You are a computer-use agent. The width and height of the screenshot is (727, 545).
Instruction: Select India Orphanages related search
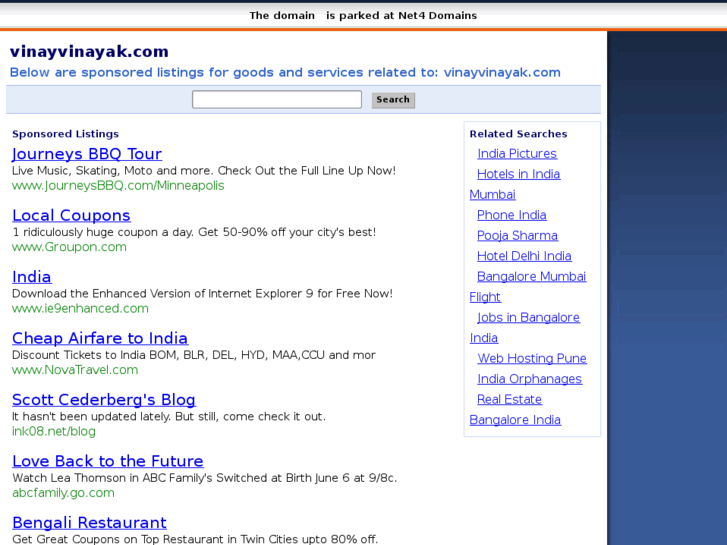pyautogui.click(x=529, y=379)
